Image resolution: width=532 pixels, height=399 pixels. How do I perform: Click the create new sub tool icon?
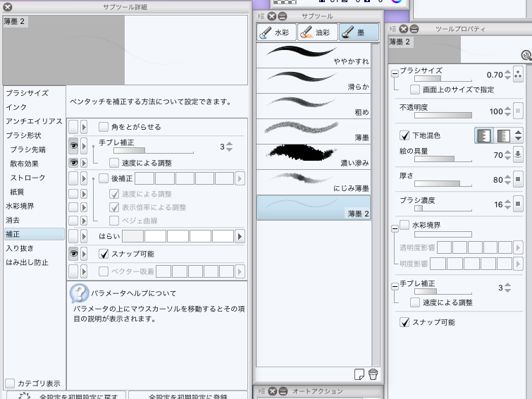pyautogui.click(x=359, y=374)
